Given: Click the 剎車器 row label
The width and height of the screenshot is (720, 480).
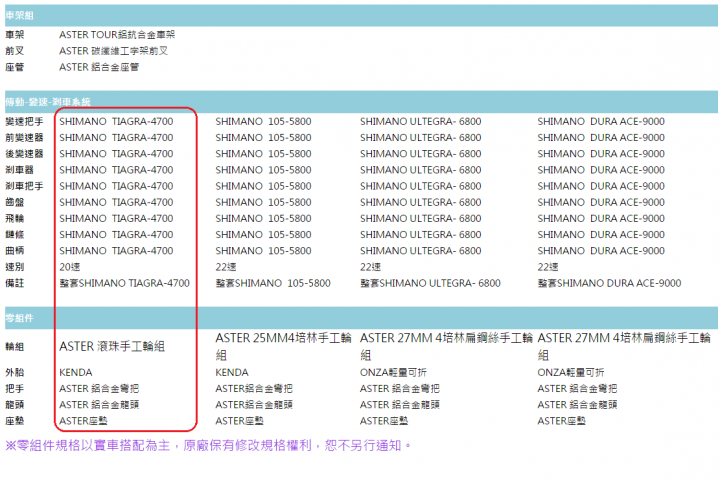Looking at the screenshot, I should tap(19, 169).
